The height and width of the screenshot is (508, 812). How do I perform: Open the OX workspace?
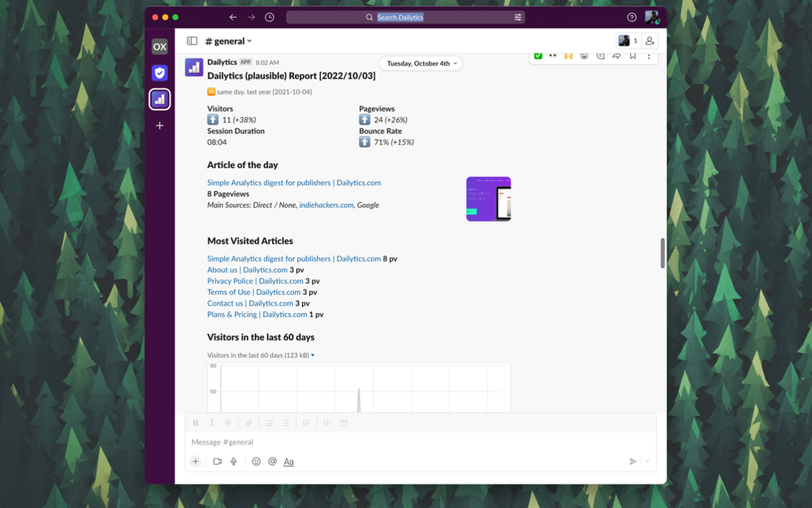point(159,46)
